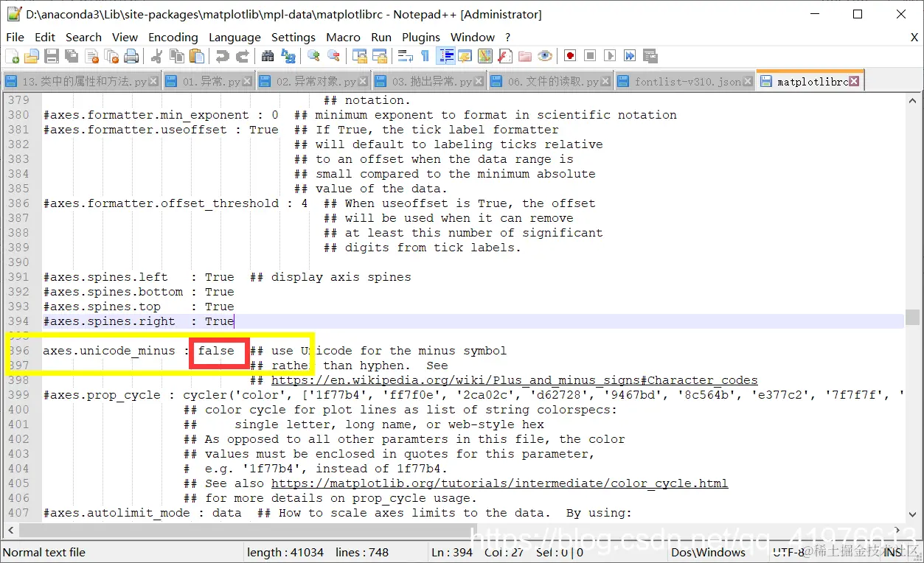
Task: Open the Macro menu
Action: click(344, 37)
